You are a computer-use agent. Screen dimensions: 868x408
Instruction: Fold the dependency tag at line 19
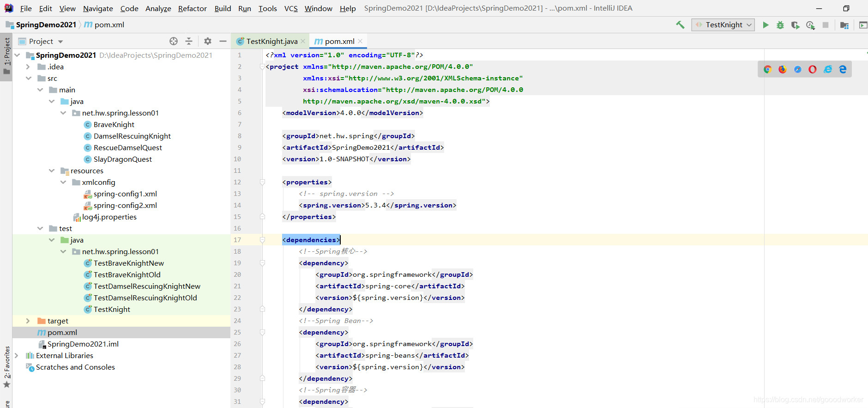point(262,263)
